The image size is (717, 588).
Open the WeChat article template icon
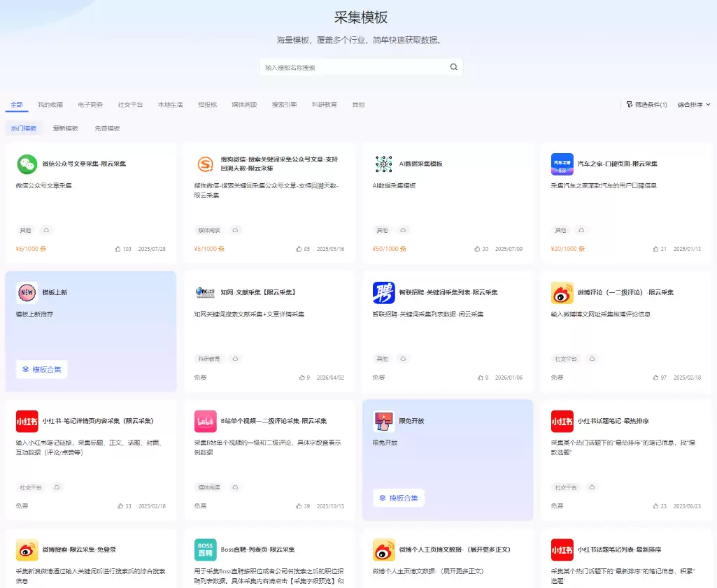27,164
